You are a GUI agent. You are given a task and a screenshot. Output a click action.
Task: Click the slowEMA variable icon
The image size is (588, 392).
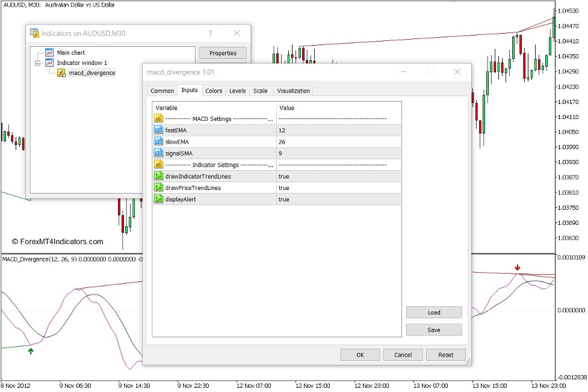pos(159,142)
